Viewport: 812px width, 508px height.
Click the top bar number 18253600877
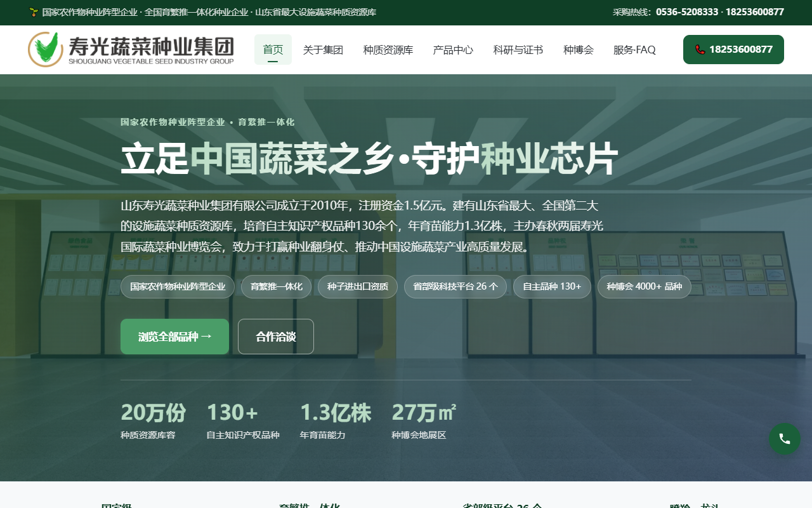pyautogui.click(x=755, y=12)
